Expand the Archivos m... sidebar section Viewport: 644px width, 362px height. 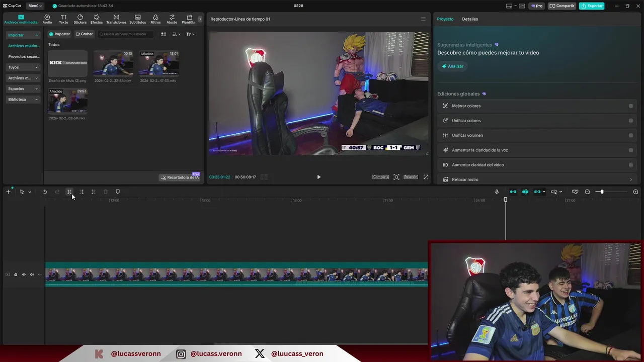coord(23,78)
